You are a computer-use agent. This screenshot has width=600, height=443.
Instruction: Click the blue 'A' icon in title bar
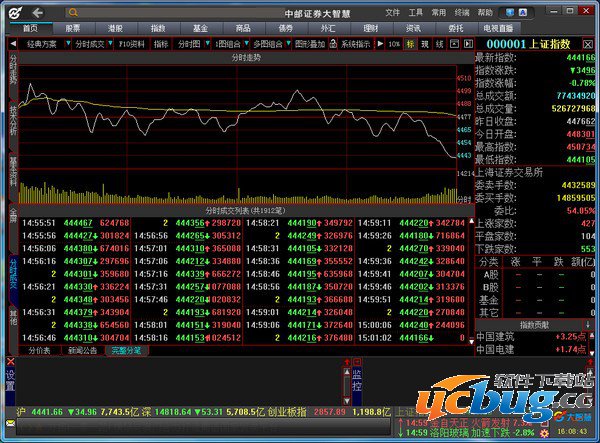tap(523, 13)
